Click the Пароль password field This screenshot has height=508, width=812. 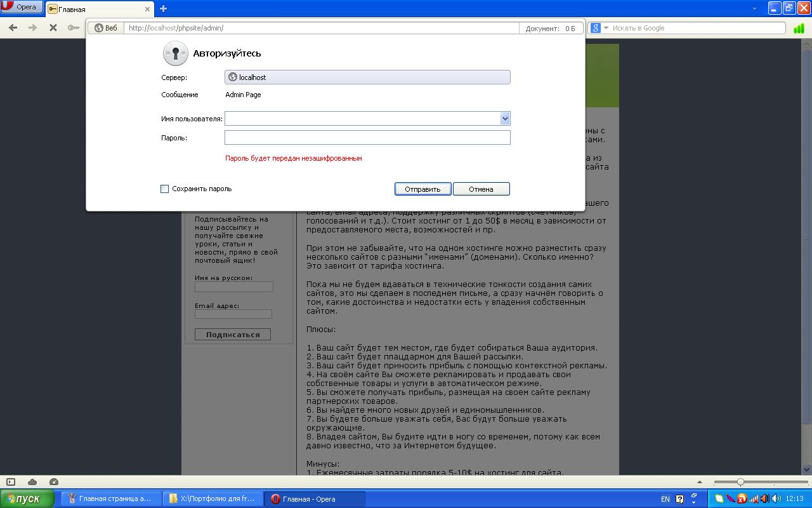click(367, 137)
